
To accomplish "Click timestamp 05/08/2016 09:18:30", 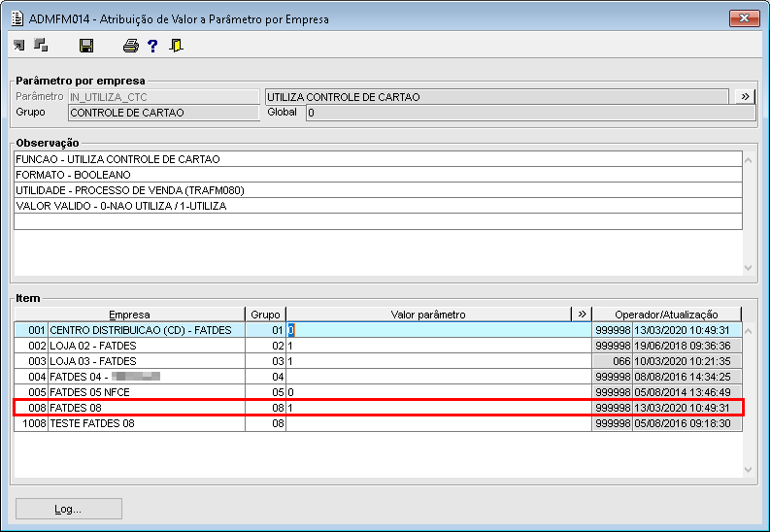I will click(687, 423).
